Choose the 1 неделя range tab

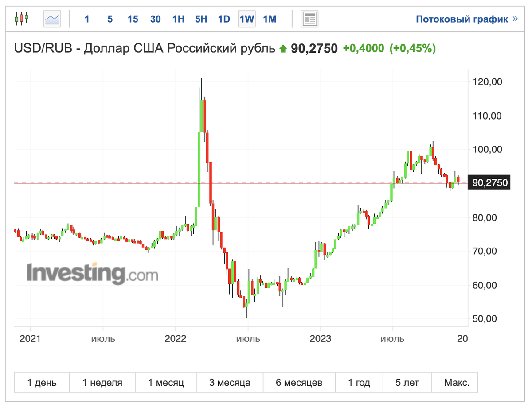coord(102,382)
